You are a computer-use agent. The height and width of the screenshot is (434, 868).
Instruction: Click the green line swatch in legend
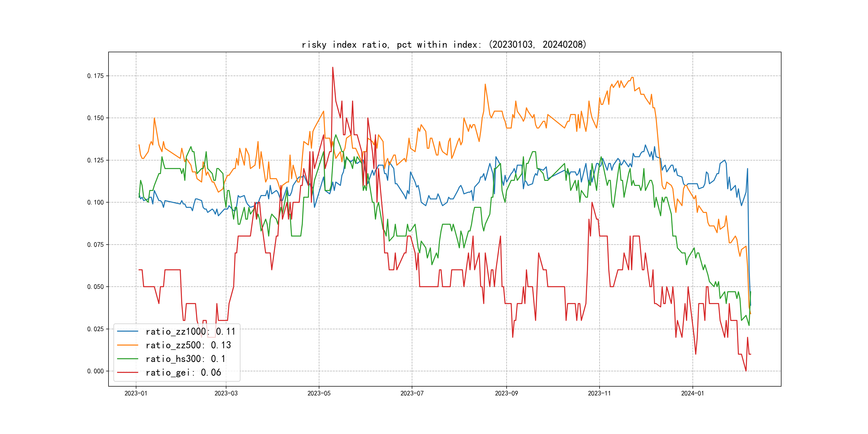point(127,359)
